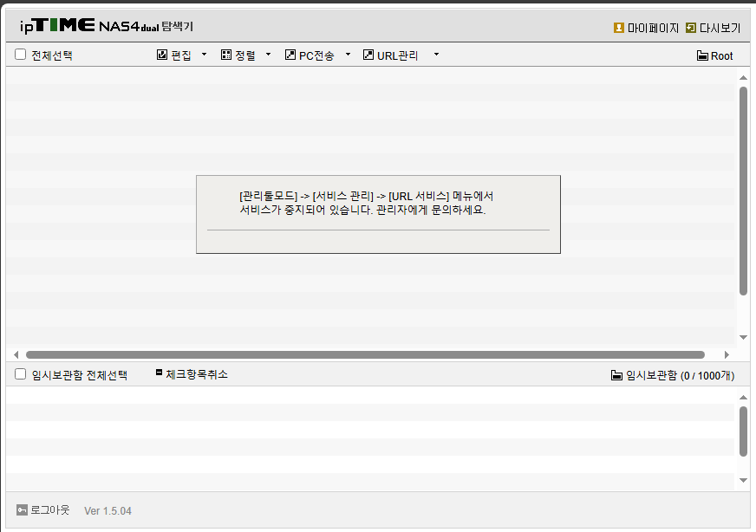This screenshot has height=532, width=756.
Task: Click the 정렬 sort grid icon
Action: pyautogui.click(x=226, y=55)
